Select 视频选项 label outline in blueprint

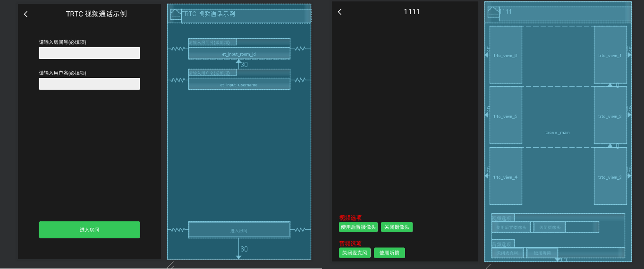click(502, 219)
